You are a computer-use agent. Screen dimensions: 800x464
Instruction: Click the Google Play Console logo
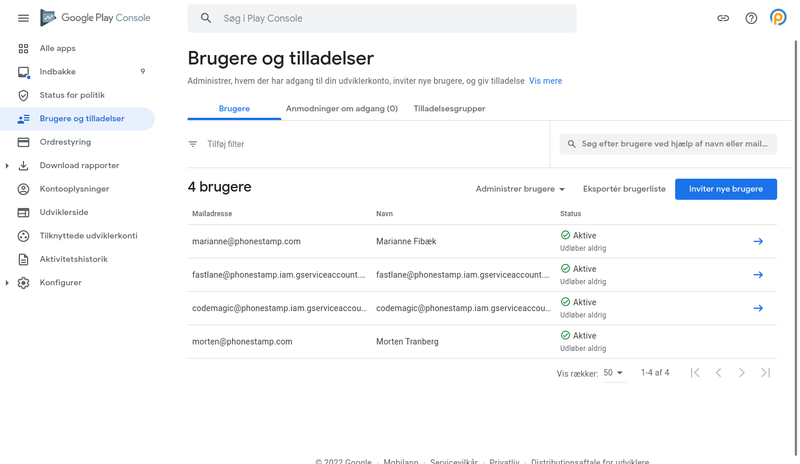tap(95, 18)
